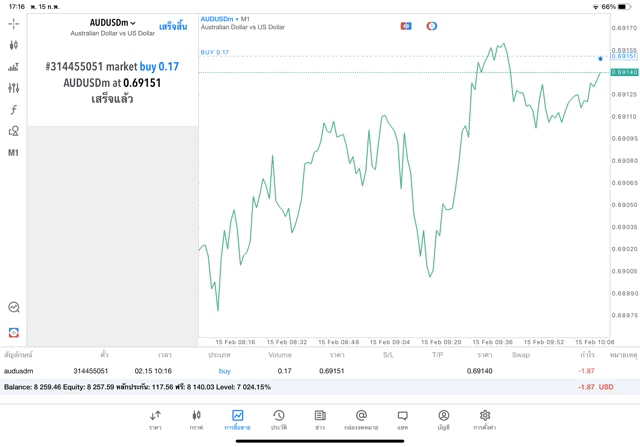This screenshot has width=640, height=447.
Task: Select the audusdm open position row
Action: pos(300,371)
